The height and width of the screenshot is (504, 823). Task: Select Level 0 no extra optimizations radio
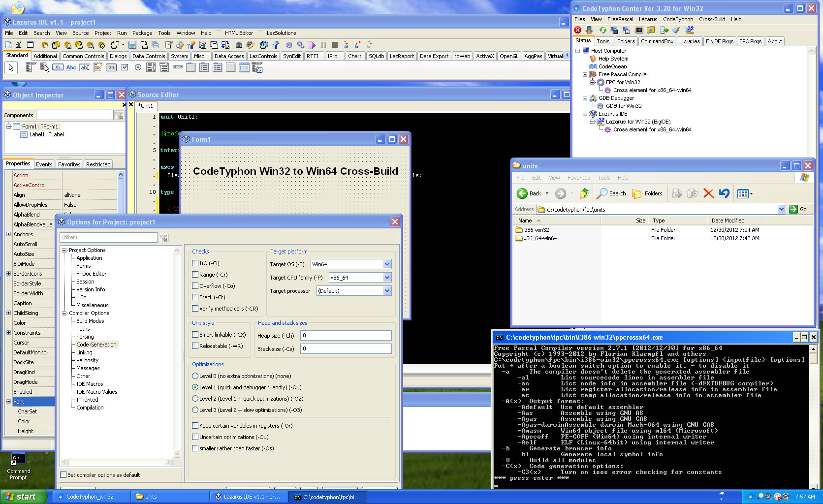coord(195,376)
